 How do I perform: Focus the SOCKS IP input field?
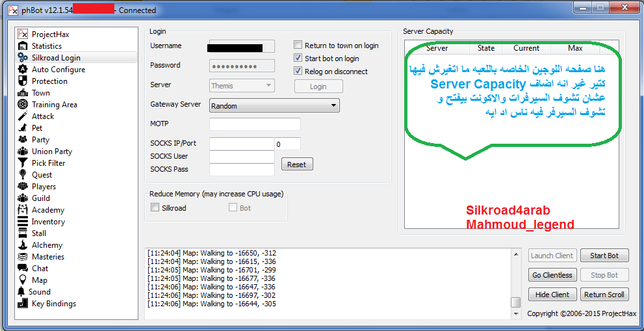(x=242, y=144)
